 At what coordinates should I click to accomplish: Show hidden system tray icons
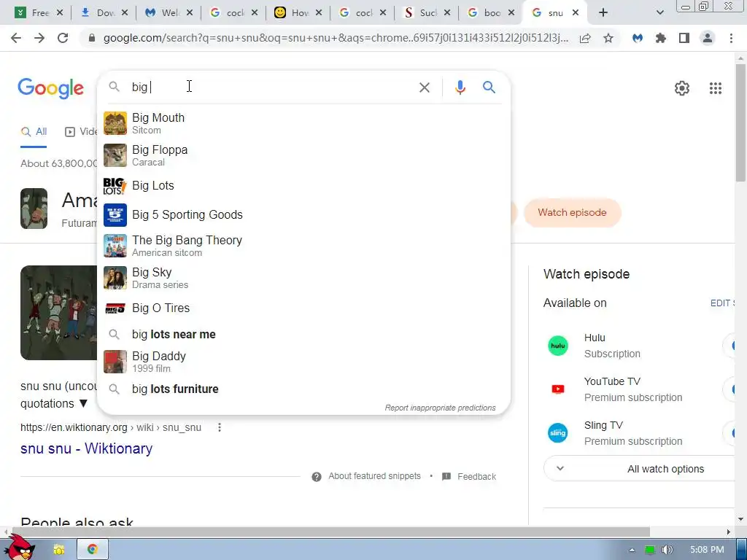632,550
